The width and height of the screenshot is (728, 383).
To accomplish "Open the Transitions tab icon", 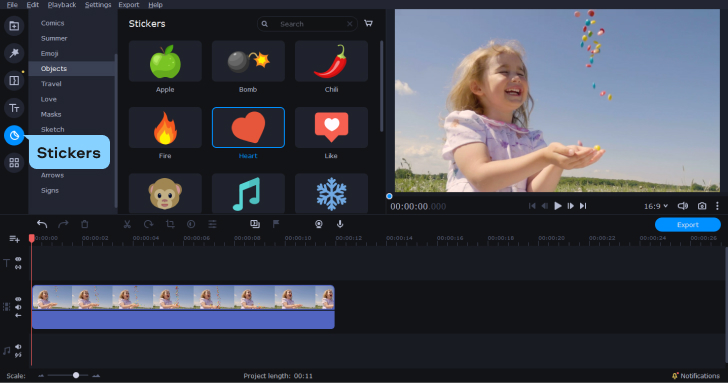I will click(x=14, y=81).
